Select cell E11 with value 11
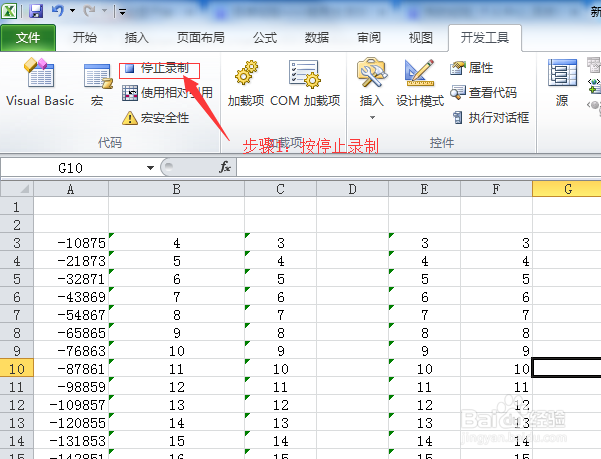 point(424,387)
